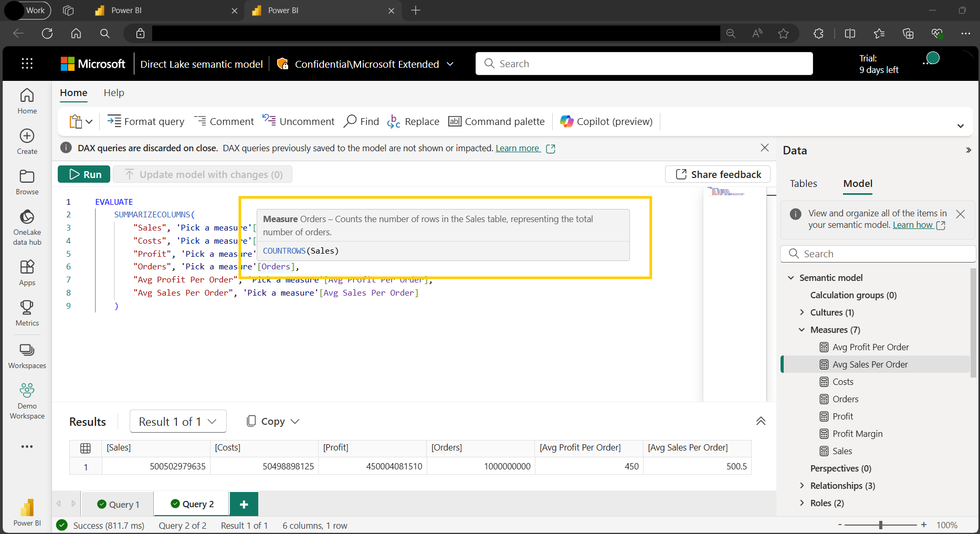Image resolution: width=980 pixels, height=534 pixels.
Task: Adjust the zoom slider in status bar
Action: (881, 525)
